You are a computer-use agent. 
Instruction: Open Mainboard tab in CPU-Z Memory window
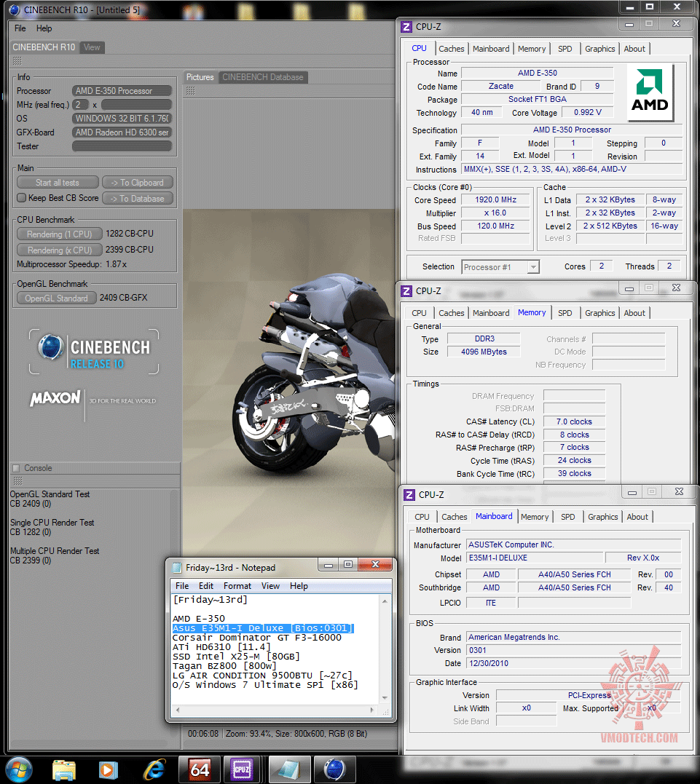[491, 313]
